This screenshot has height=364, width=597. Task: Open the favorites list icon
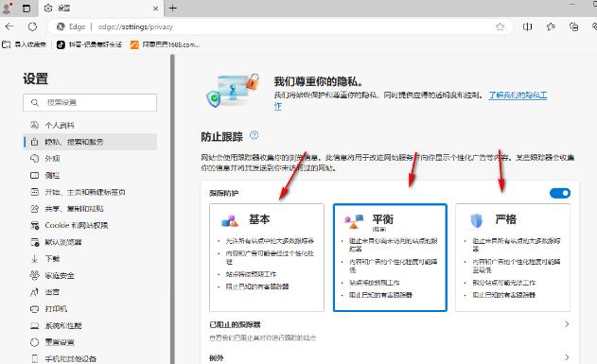pos(551,26)
